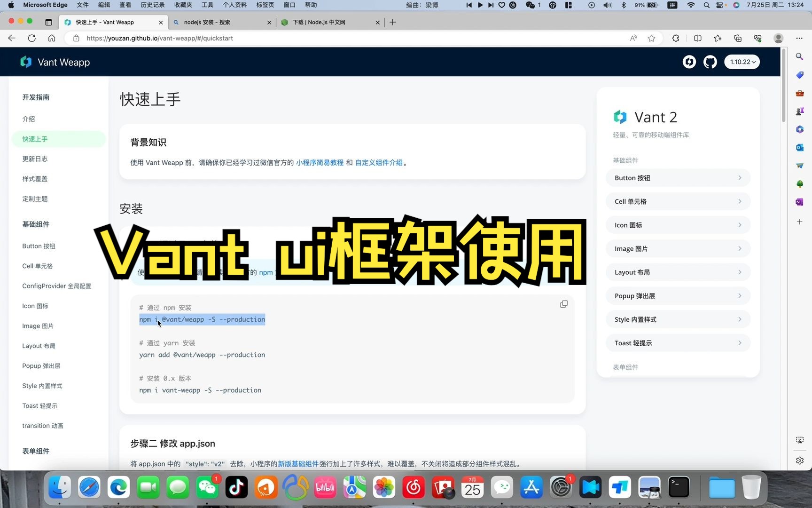Open Edge profile avatar
The height and width of the screenshot is (508, 812).
point(778,38)
